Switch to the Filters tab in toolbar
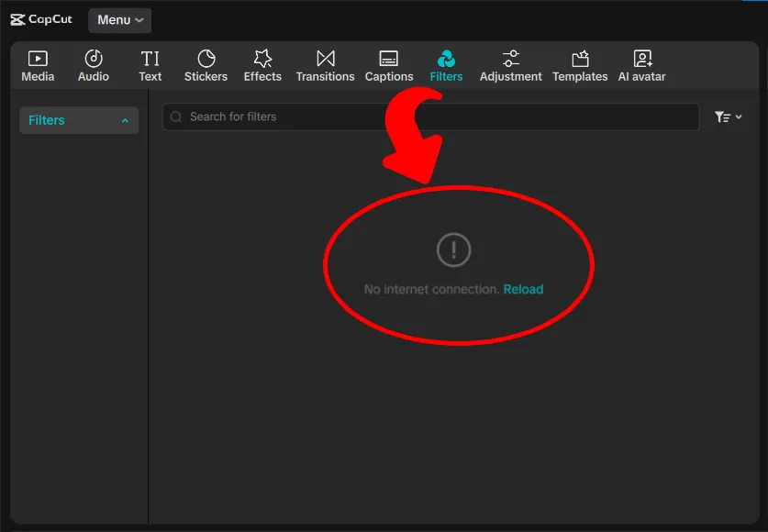Image resolution: width=768 pixels, height=532 pixels. (x=447, y=66)
